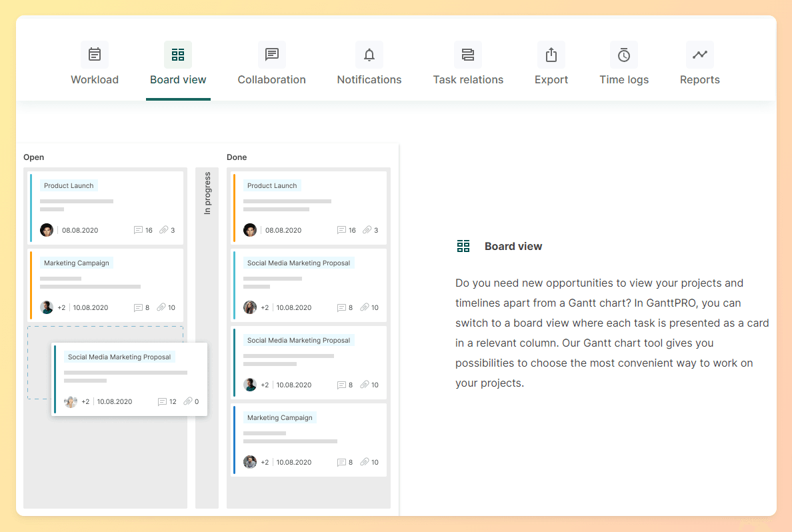Open the Time logs tab label

coord(624,80)
